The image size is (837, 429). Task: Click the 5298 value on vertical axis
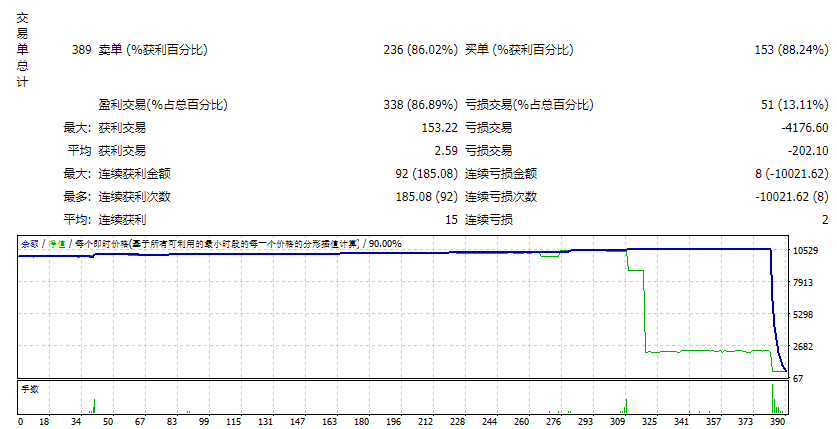(x=803, y=315)
